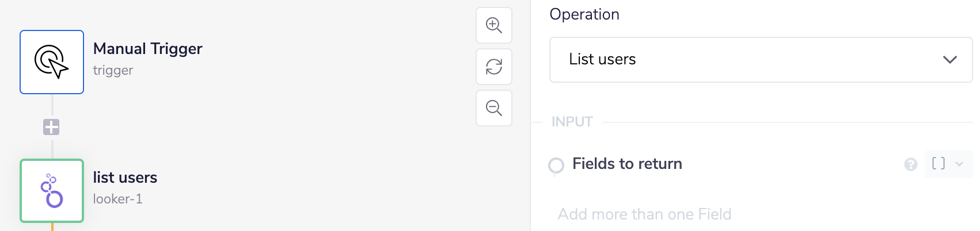Click the Manual Trigger step title
The image size is (980, 231).
click(x=148, y=49)
